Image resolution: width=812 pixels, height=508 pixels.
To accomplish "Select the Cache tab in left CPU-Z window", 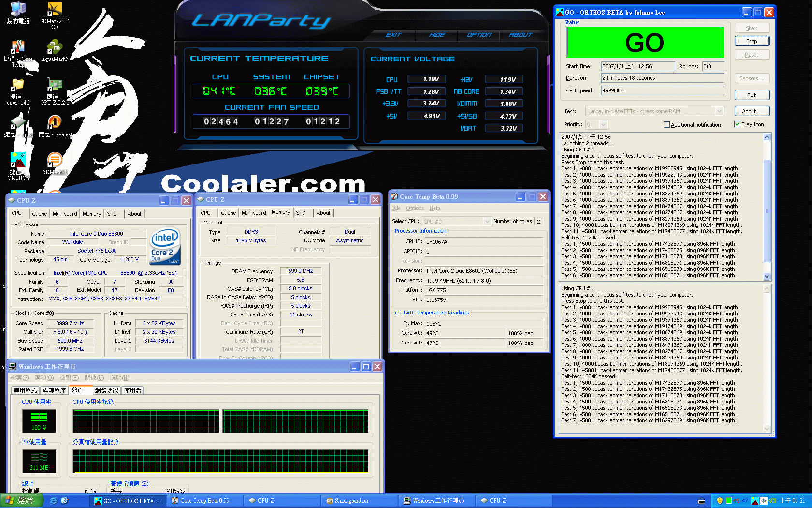I will [x=40, y=214].
